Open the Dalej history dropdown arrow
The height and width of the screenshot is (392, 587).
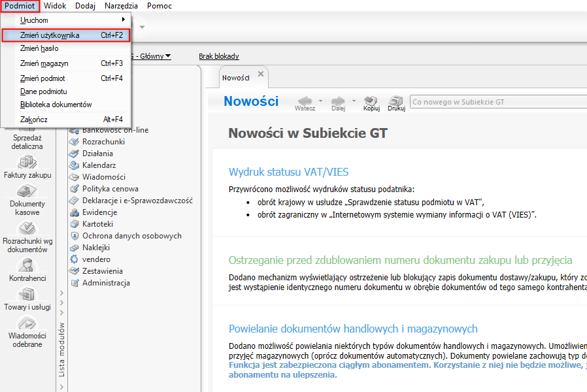(x=354, y=101)
